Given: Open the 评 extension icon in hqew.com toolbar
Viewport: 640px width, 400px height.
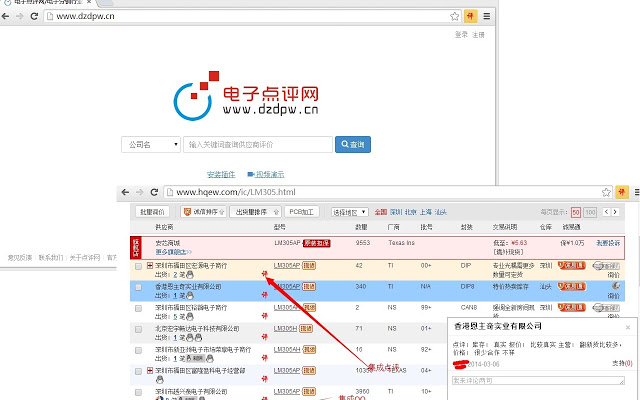Looking at the screenshot, I should point(622,192).
